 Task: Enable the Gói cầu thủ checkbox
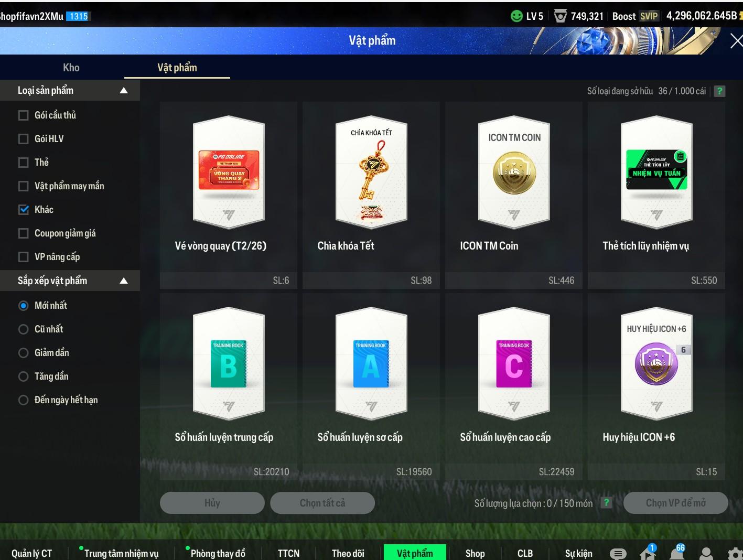[24, 115]
